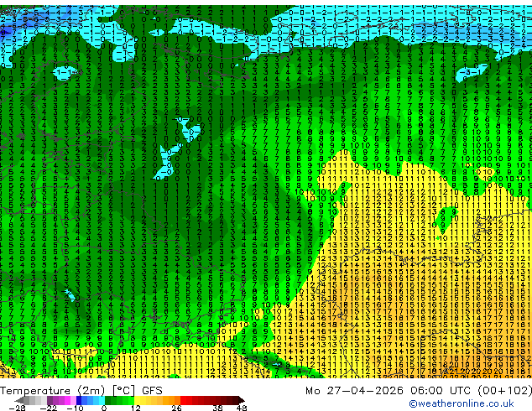Screen dimensions: 532x411
Task: Select the dark purple swatch above -22 label
Action: (50, 400)
